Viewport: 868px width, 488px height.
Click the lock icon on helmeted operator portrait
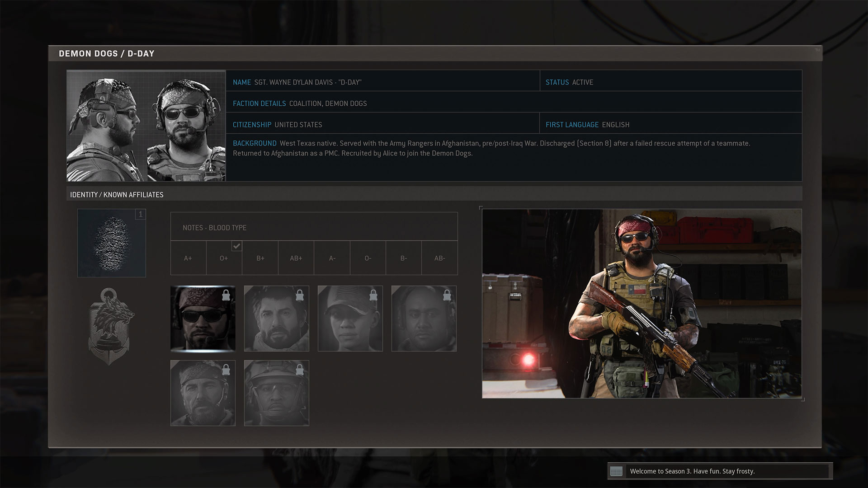[300, 370]
